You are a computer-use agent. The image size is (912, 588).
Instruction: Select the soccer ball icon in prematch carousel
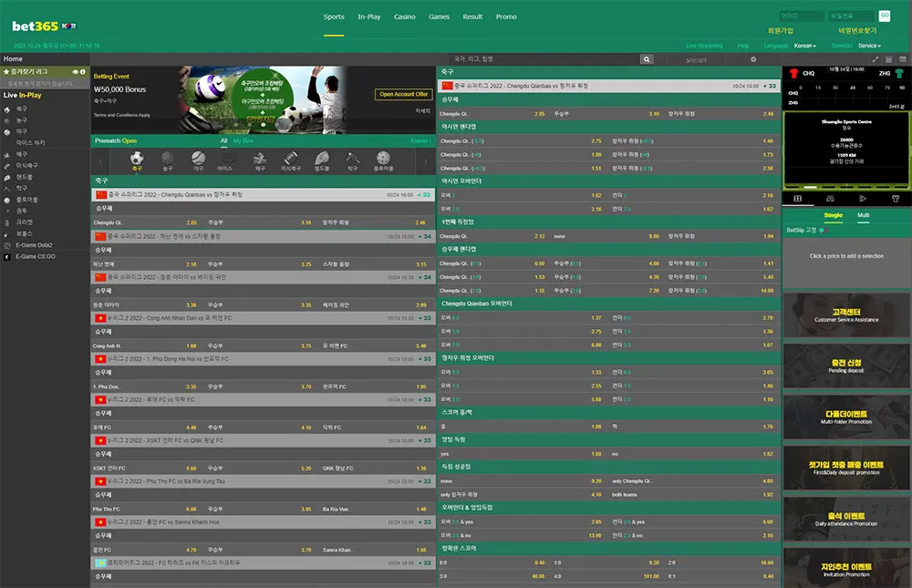coord(137,160)
